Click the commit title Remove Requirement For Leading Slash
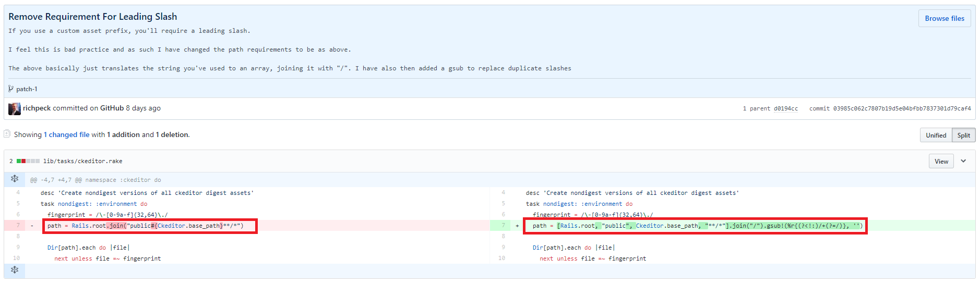 click(93, 17)
